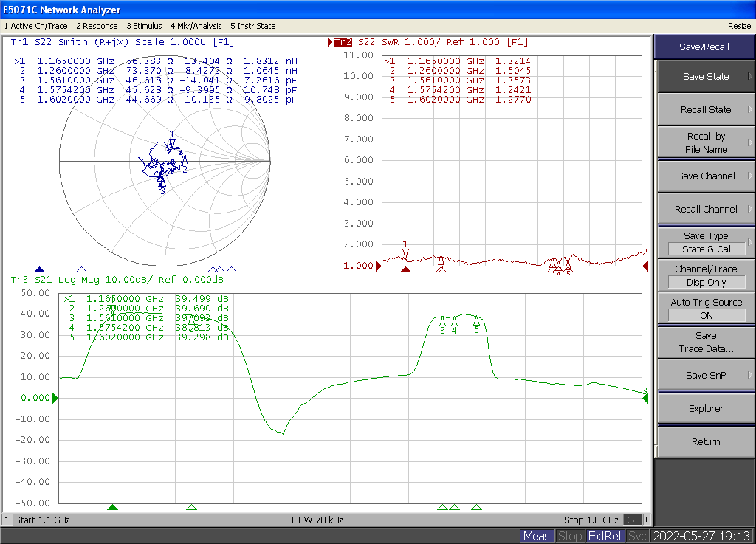This screenshot has height=544, width=756.
Task: Click filled green marker 1 indicator below S21 plot
Action: [x=112, y=507]
